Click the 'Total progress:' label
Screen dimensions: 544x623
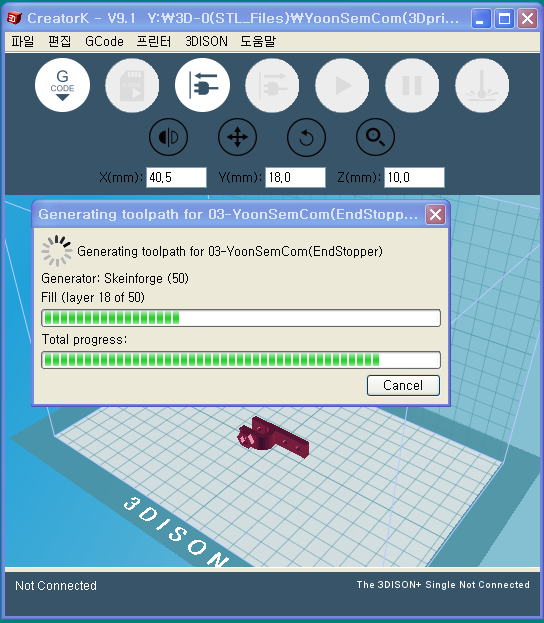[84, 340]
